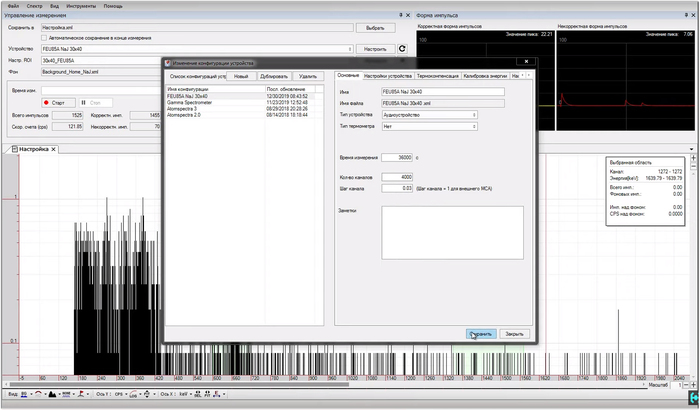700x410 pixels.
Task: Click the refresh device icon next to Настроить
Action: click(402, 48)
